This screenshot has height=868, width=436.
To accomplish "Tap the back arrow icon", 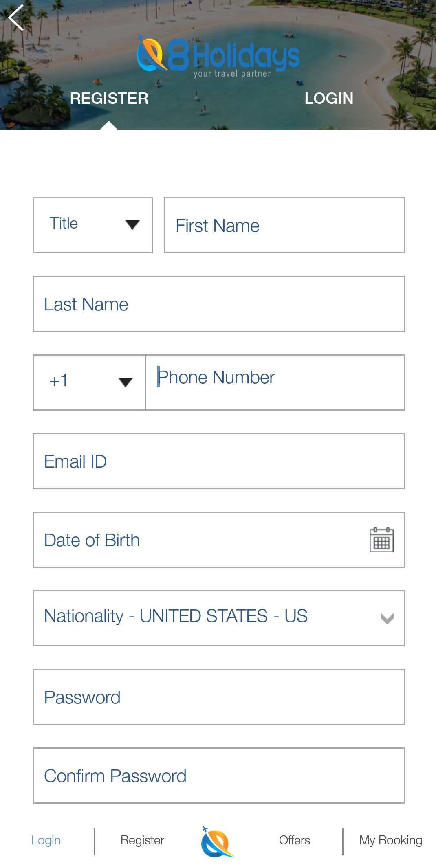I will click(16, 18).
